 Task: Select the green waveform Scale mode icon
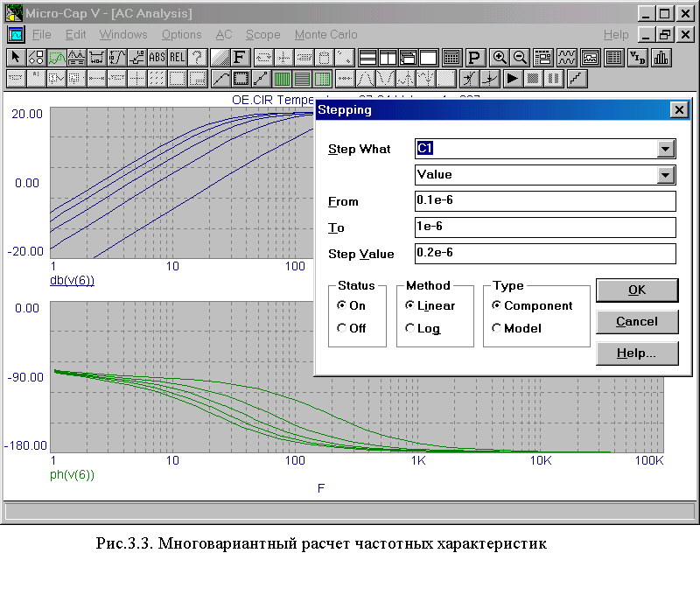coord(57,58)
